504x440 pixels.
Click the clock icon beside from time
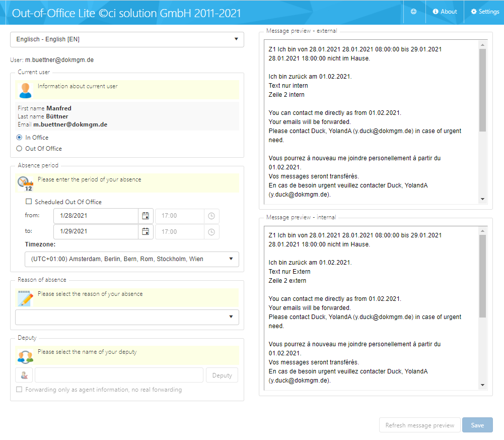pyautogui.click(x=211, y=216)
